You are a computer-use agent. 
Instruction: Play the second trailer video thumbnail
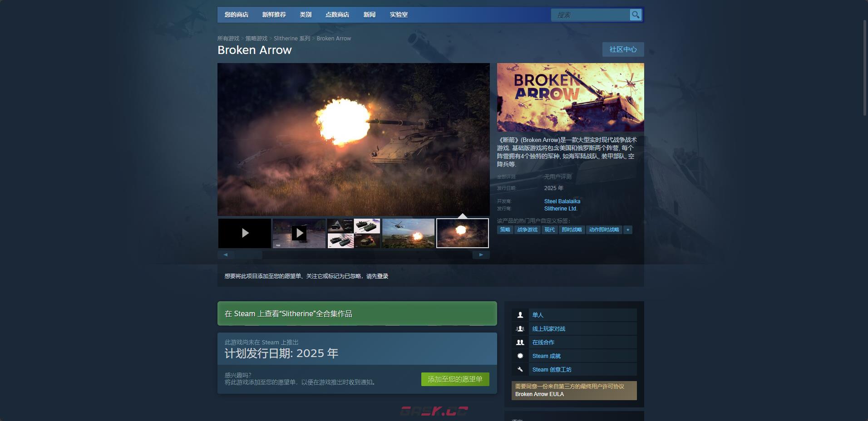[x=299, y=233]
